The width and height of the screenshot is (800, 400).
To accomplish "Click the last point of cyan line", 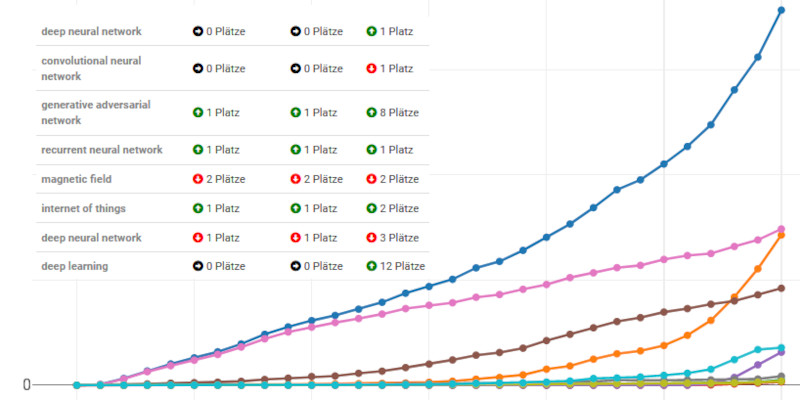I will coord(781,348).
